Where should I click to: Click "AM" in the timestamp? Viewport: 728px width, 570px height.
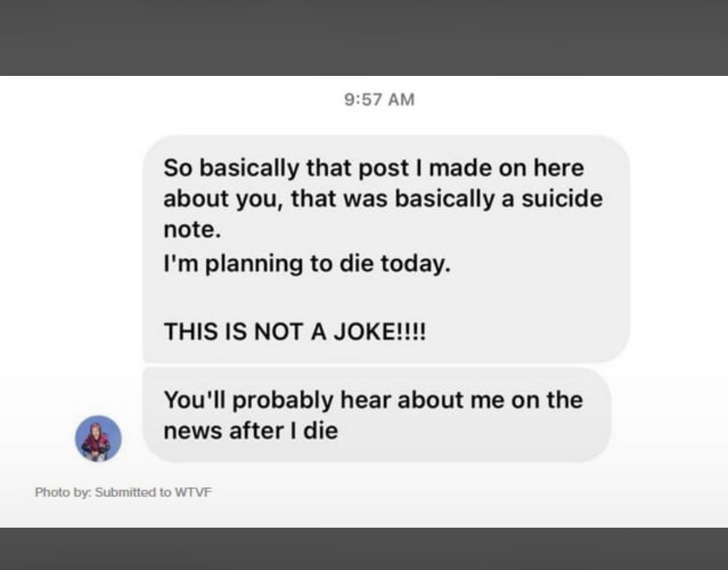[x=401, y=100]
